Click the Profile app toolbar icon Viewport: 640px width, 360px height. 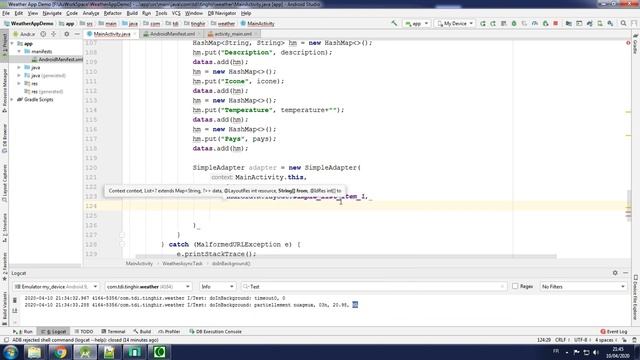click(x=535, y=23)
